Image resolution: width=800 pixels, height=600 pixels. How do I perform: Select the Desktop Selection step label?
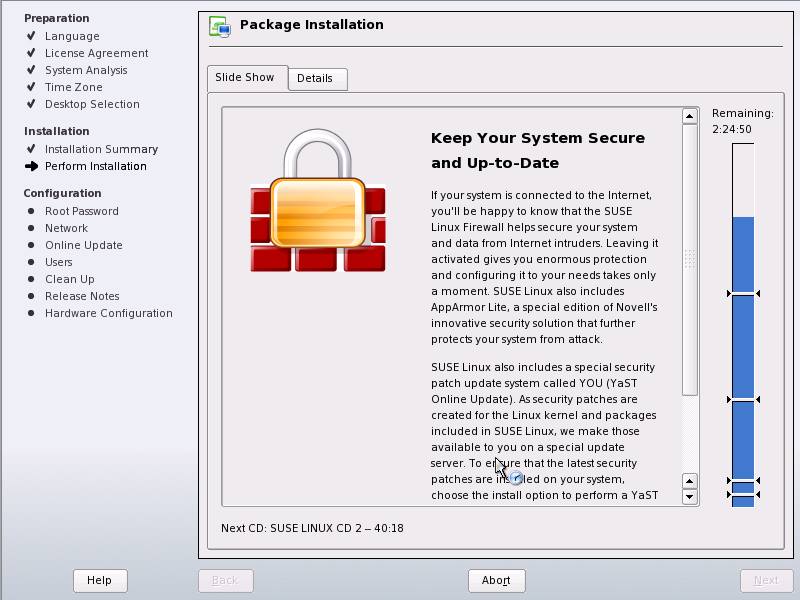point(92,104)
